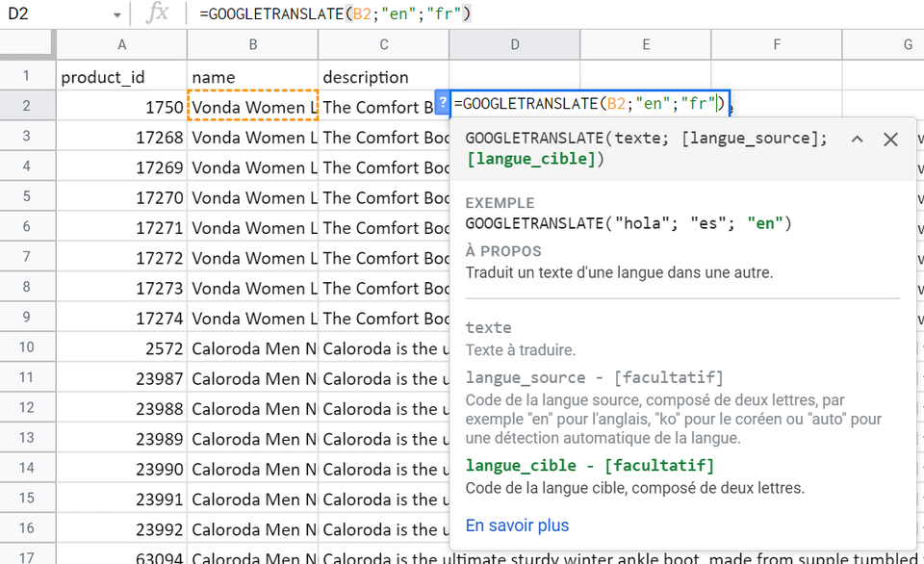Screen dimensions: 924x564
Task: Select column E header
Action: [646, 45]
